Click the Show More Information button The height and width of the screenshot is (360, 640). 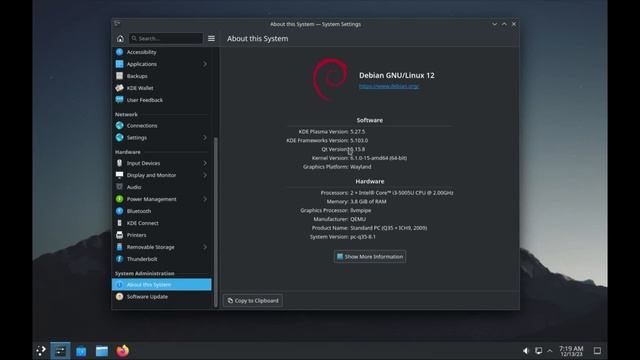click(370, 257)
